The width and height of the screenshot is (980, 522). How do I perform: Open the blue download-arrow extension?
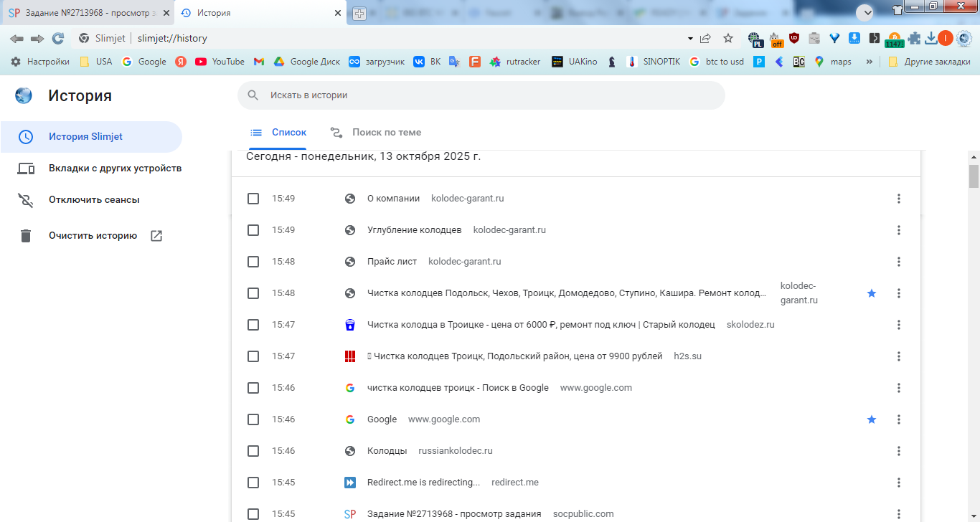pos(854,39)
